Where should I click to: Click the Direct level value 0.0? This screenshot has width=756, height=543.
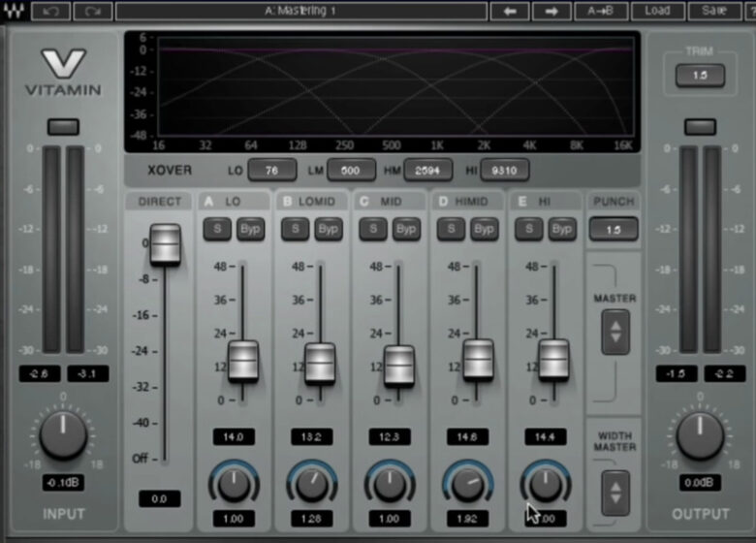pyautogui.click(x=160, y=498)
